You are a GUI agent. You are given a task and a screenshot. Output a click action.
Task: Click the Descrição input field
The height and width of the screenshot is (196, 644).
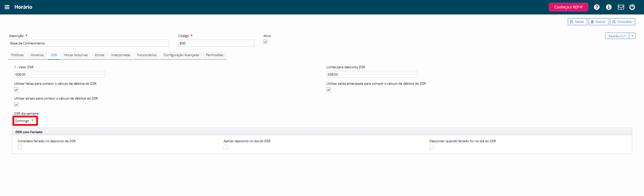click(89, 43)
